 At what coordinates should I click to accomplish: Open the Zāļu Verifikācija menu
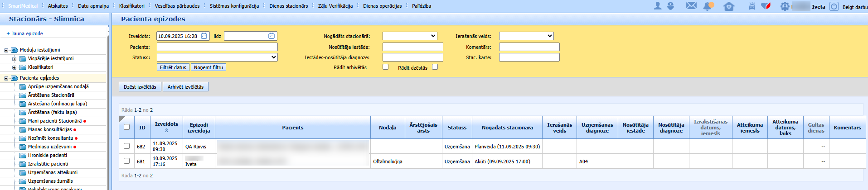(335, 6)
